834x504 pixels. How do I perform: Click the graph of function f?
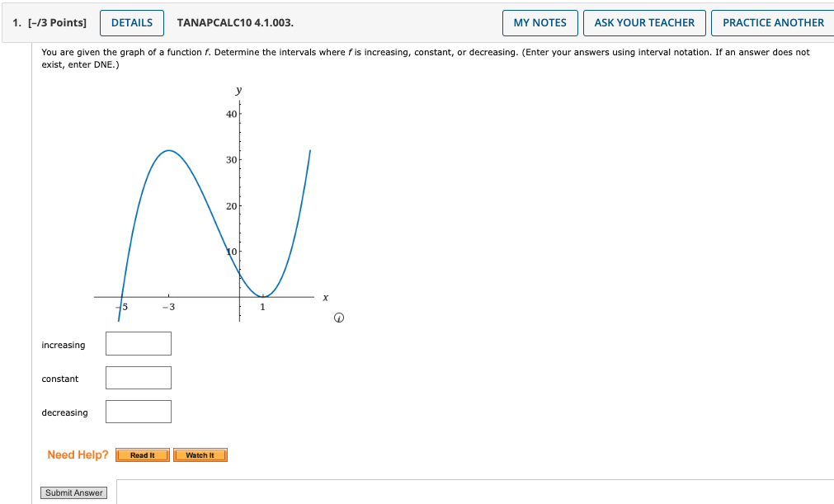[x=168, y=151]
